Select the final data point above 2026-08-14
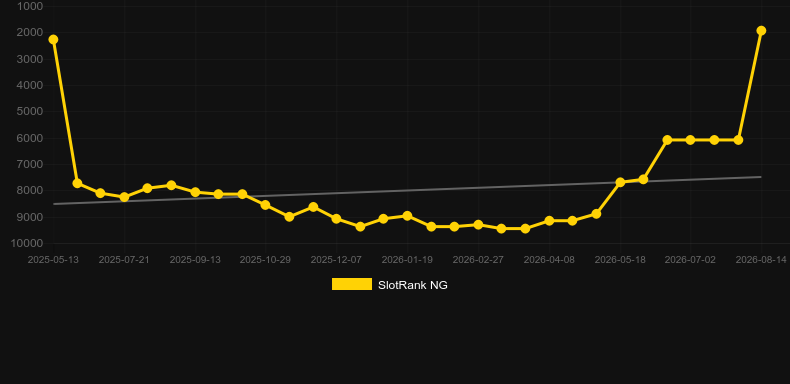This screenshot has height=384, width=790. tap(761, 31)
